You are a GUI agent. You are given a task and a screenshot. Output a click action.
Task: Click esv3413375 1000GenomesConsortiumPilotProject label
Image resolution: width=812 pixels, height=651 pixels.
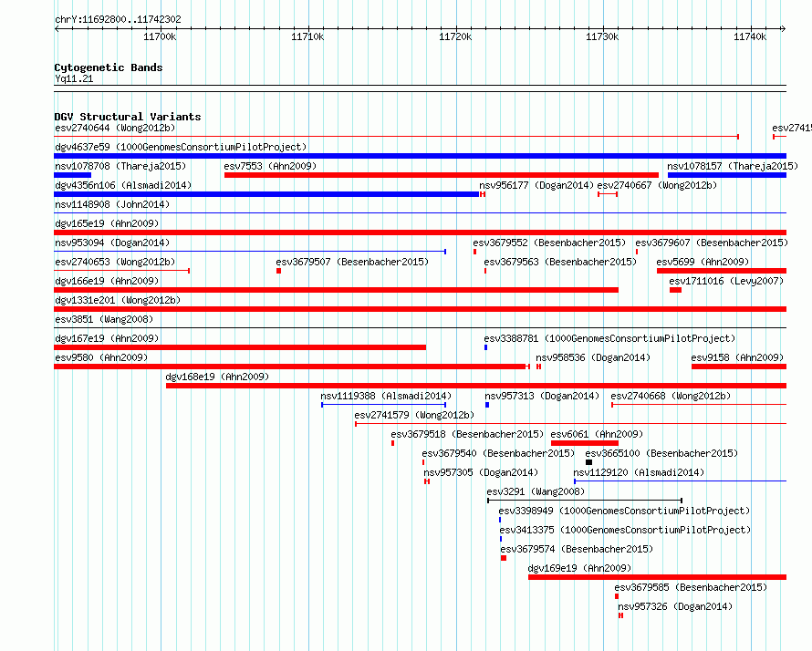click(x=625, y=530)
